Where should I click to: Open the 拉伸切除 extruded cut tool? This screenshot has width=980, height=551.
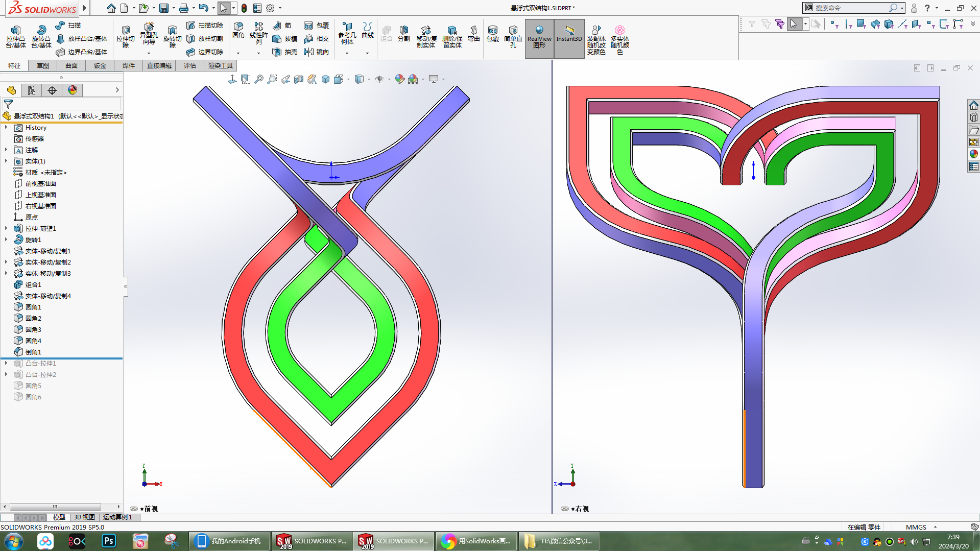click(x=126, y=37)
